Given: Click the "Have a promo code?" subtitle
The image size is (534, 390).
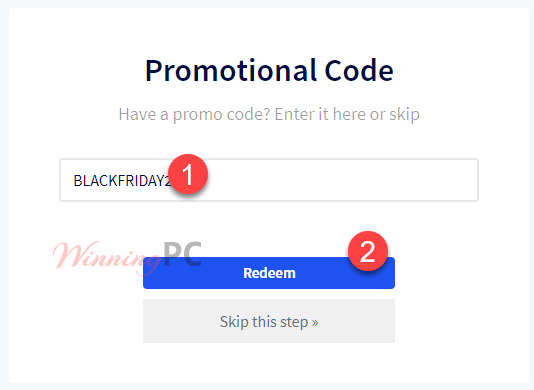Looking at the screenshot, I should coord(194,114).
